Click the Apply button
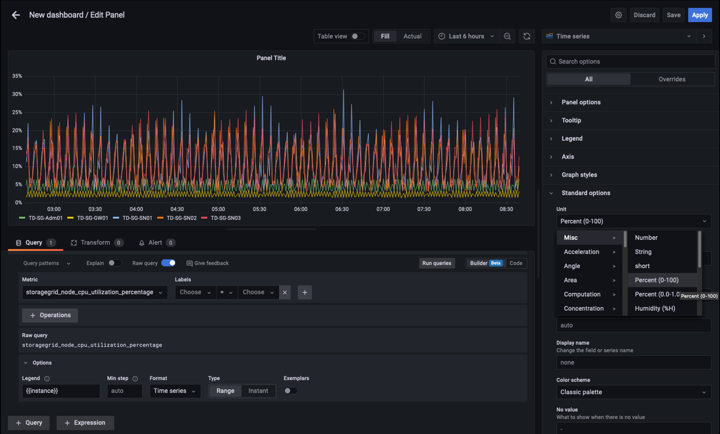 click(699, 15)
